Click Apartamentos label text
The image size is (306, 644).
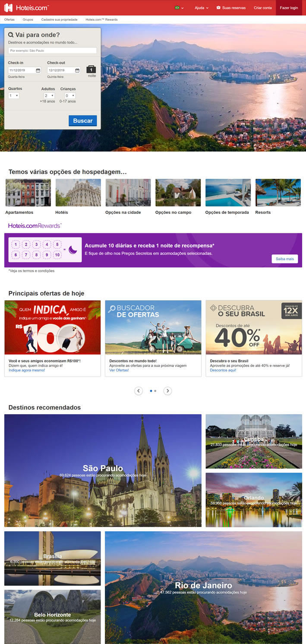(19, 212)
